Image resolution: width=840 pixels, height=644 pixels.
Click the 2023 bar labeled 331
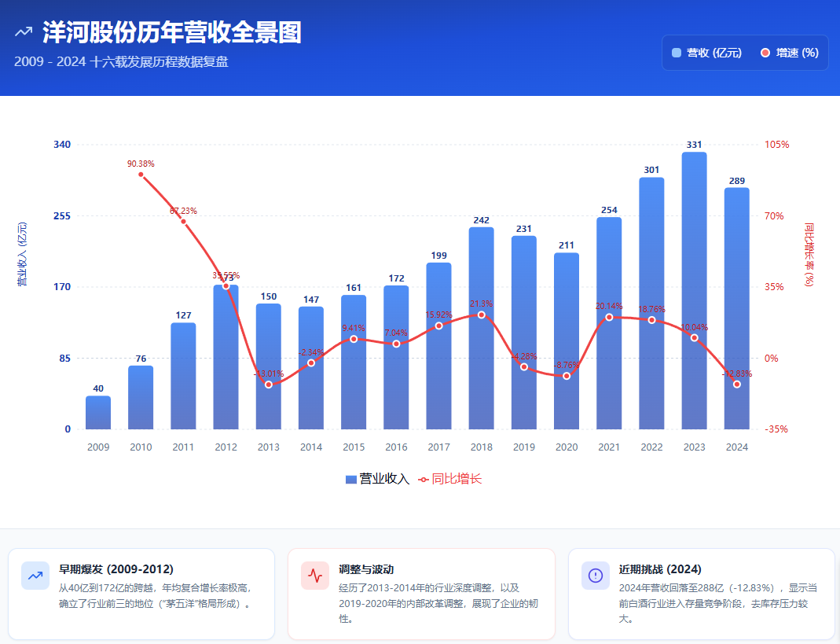694,291
